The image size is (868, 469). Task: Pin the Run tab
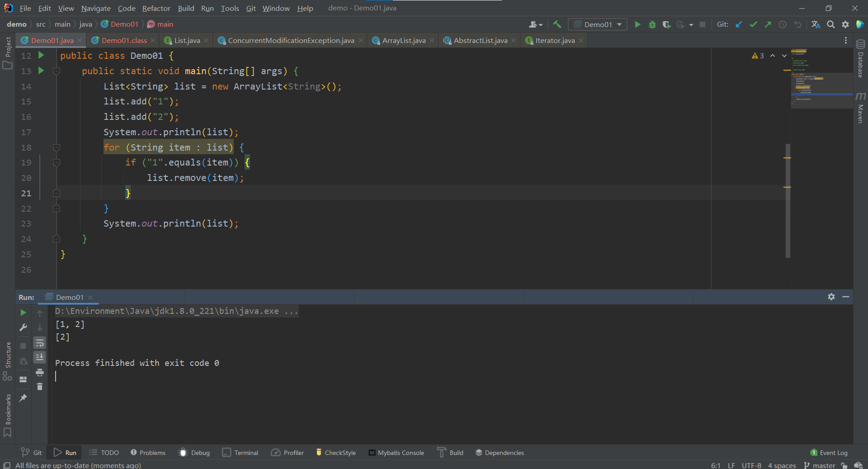click(23, 398)
